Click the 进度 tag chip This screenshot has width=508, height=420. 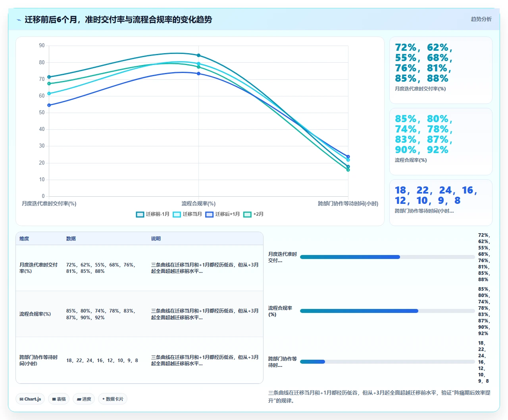84,399
